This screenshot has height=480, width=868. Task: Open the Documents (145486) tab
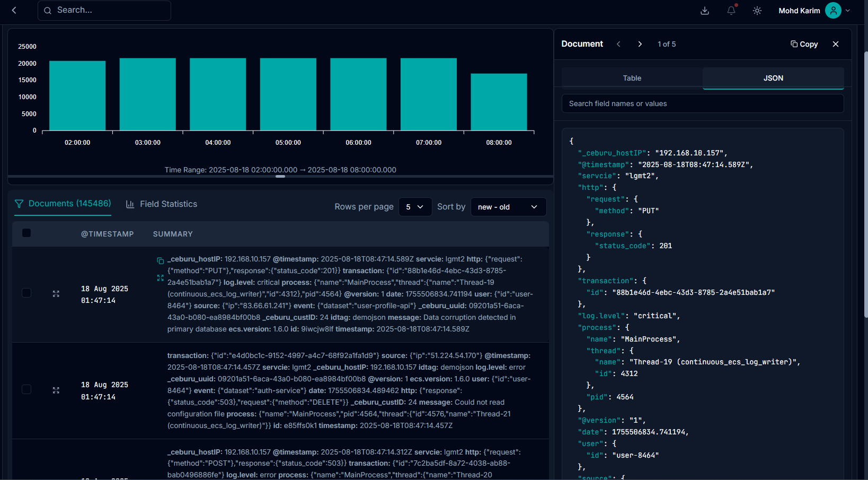point(63,204)
